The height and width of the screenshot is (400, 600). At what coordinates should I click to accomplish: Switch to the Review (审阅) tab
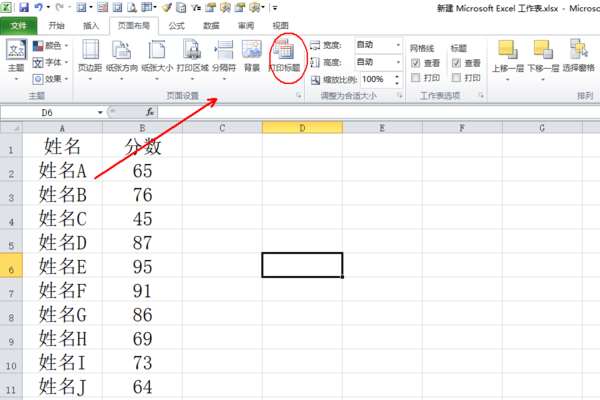pos(246,26)
